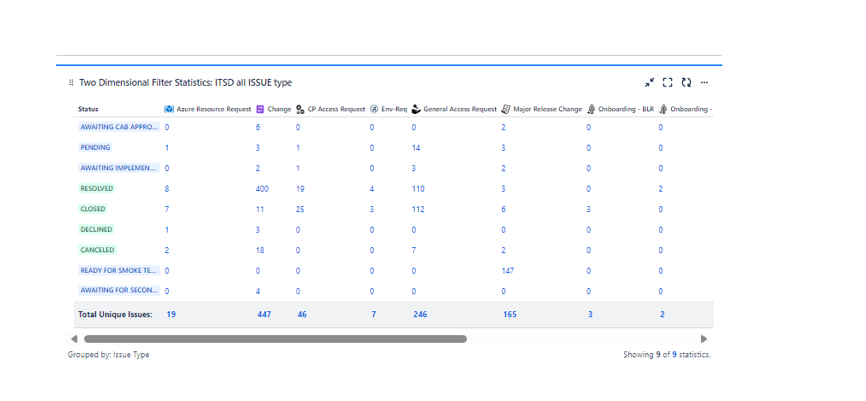Click the Grouped by: Issue Type text
Screen dimensions: 866x401
(x=108, y=355)
